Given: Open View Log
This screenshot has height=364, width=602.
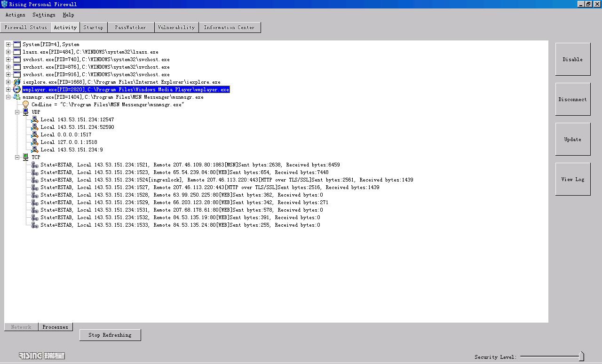Looking at the screenshot, I should 572,179.
